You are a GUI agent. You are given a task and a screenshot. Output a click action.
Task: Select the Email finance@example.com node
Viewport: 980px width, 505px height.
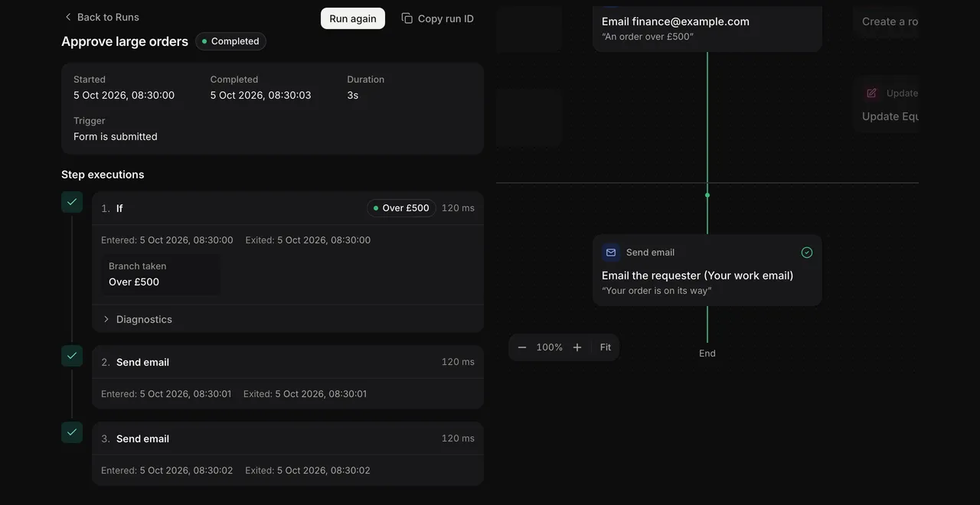[x=707, y=28]
